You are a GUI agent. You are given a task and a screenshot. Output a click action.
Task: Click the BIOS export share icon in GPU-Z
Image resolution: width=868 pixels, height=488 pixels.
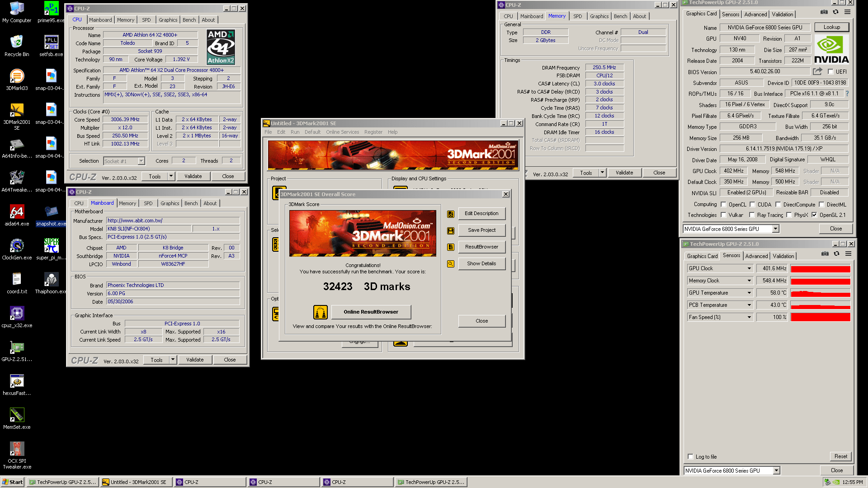coord(817,71)
